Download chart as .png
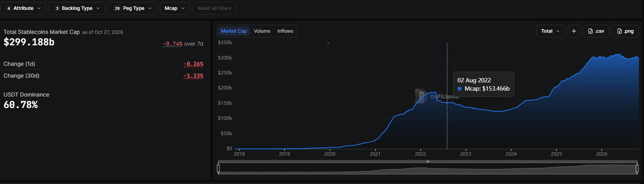This screenshot has height=184, width=644. click(625, 31)
